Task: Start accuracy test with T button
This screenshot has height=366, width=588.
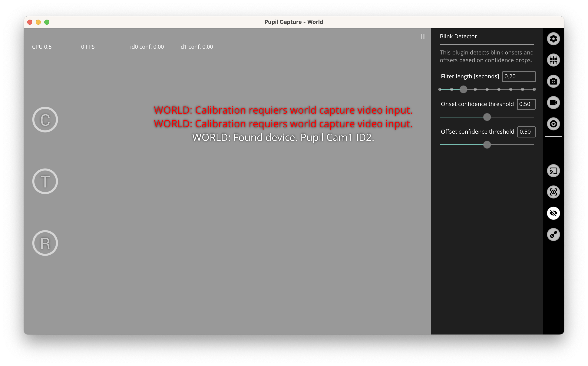Action: (45, 181)
